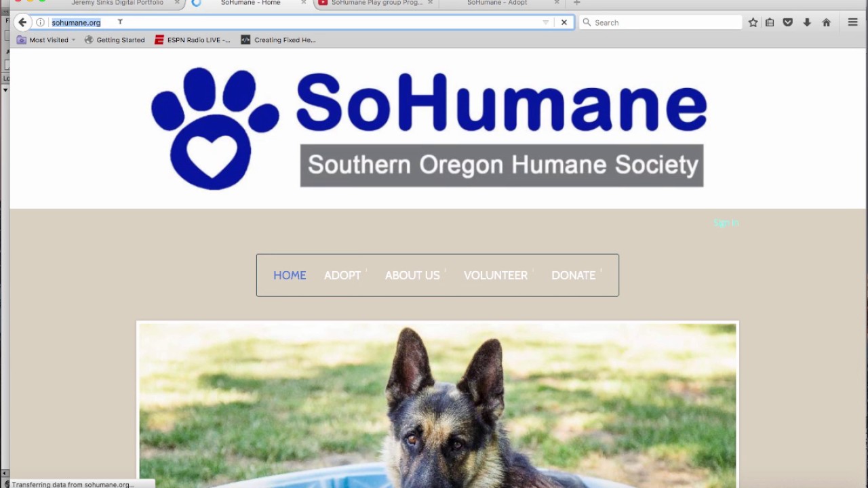Click the DONATE navigation link

point(574,275)
